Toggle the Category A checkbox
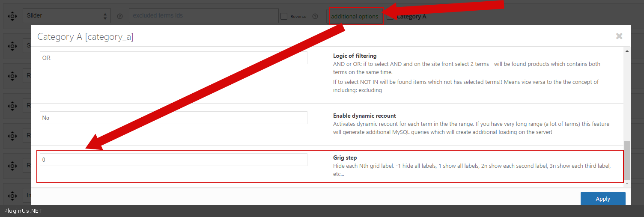The width and height of the screenshot is (644, 217). [390, 17]
